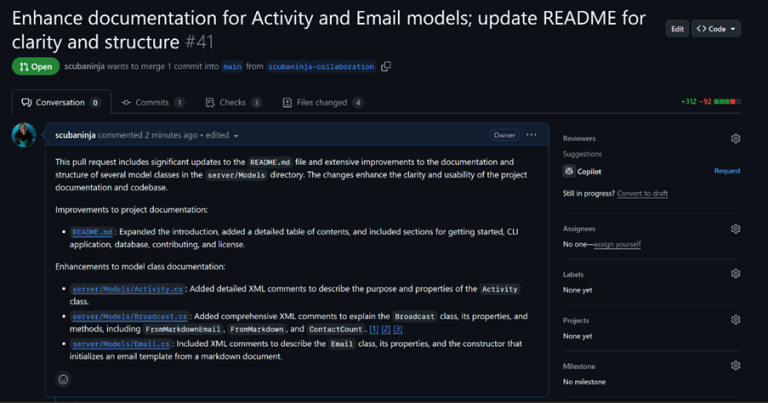Click the copy branch name icon

point(386,67)
